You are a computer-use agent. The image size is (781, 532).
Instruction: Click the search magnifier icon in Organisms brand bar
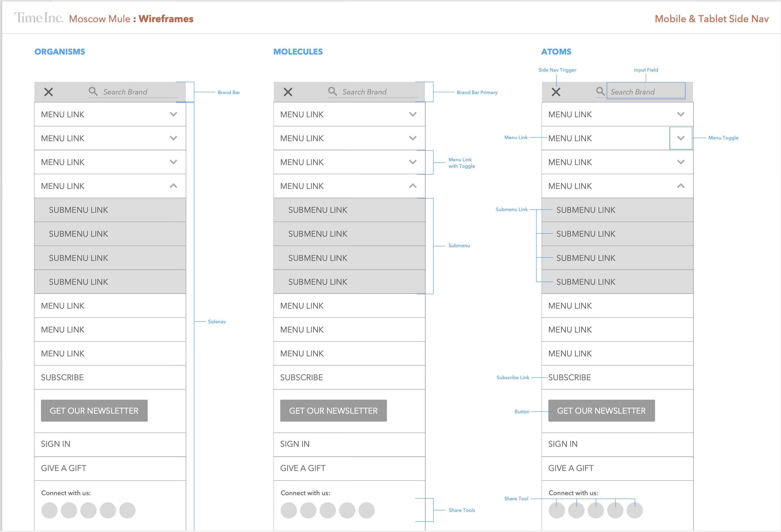pos(93,91)
